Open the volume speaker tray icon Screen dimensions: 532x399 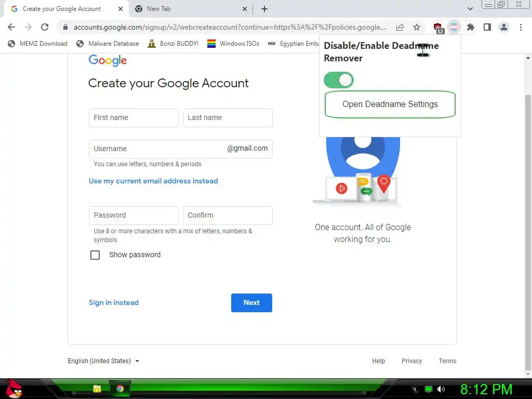point(441,389)
